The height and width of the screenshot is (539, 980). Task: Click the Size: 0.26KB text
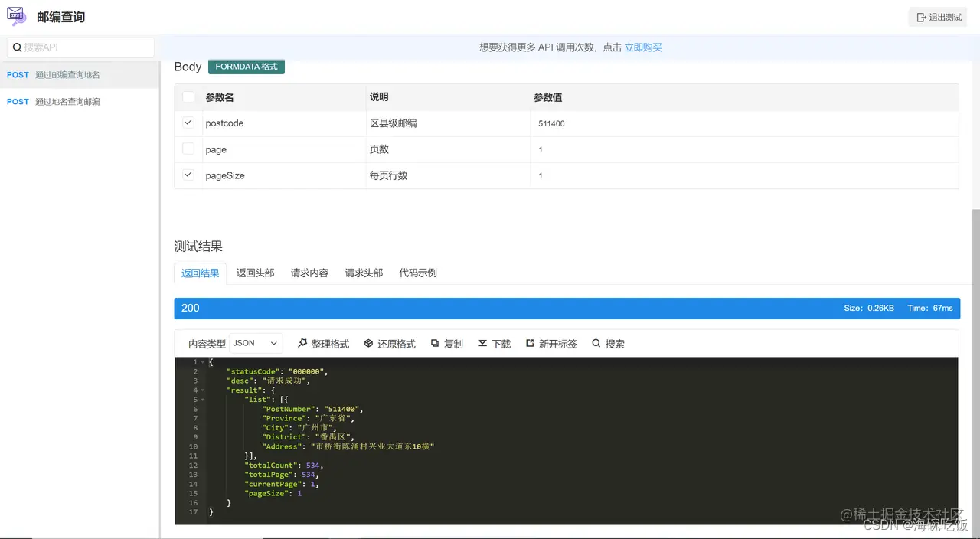(869, 308)
